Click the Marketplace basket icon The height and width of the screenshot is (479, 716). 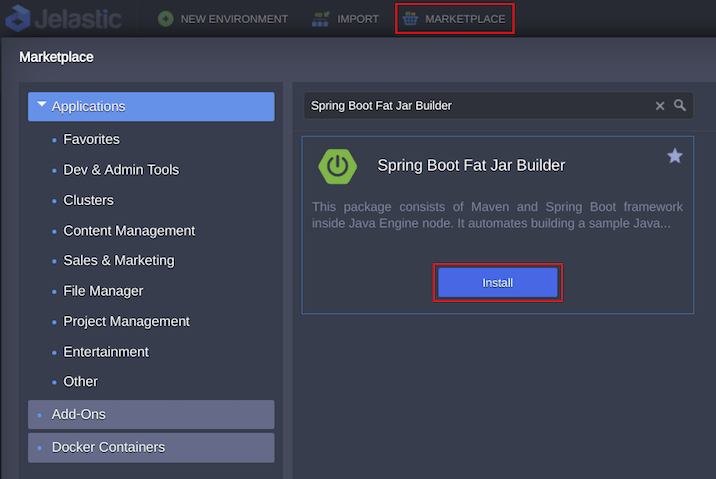[410, 19]
